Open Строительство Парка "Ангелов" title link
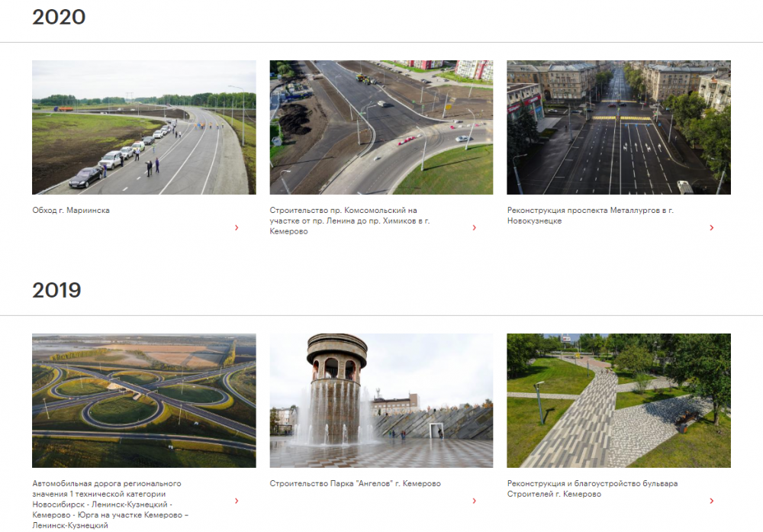Image resolution: width=763 pixels, height=532 pixels. tap(355, 483)
